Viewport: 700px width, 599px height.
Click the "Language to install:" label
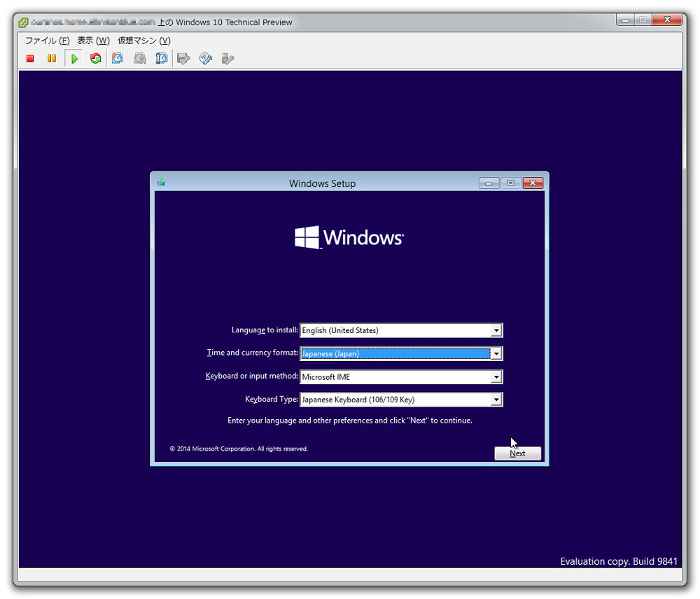pyautogui.click(x=265, y=330)
